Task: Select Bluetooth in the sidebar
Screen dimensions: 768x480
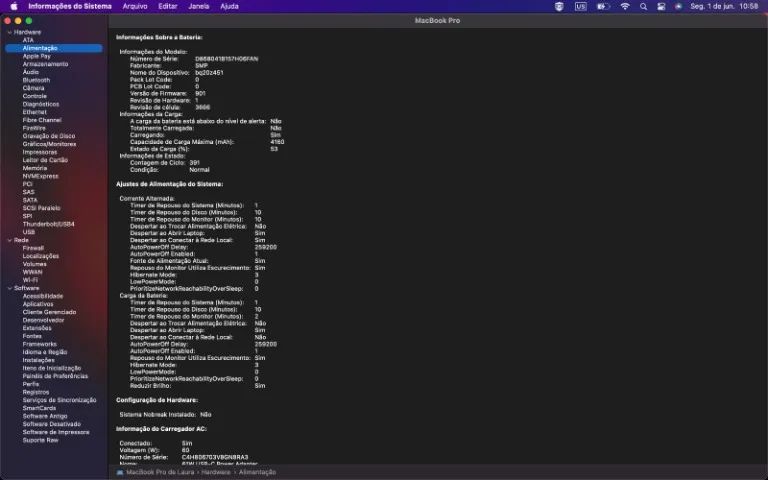Action: [36, 80]
